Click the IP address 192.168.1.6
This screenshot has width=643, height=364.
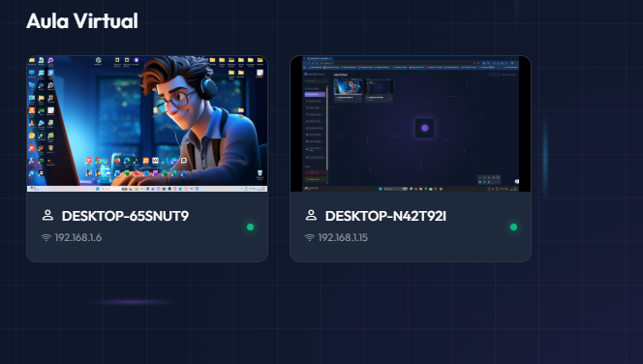(77, 237)
